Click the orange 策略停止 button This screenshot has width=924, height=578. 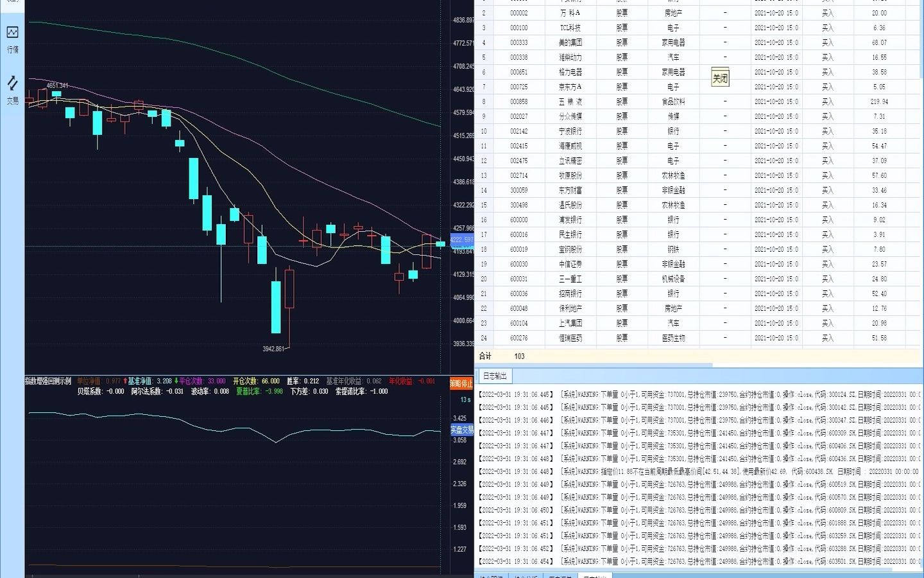tap(461, 383)
